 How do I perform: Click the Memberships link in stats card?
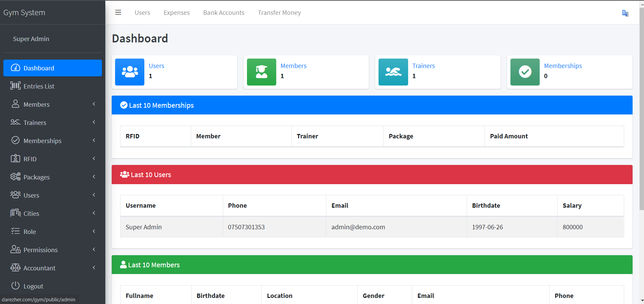coord(563,66)
